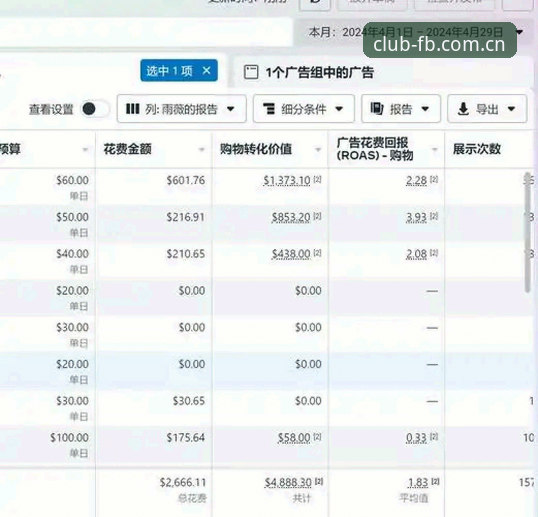This screenshot has height=517, width=538.
Task: Toggle the 查看设置 switch
Action: pyautogui.click(x=95, y=109)
